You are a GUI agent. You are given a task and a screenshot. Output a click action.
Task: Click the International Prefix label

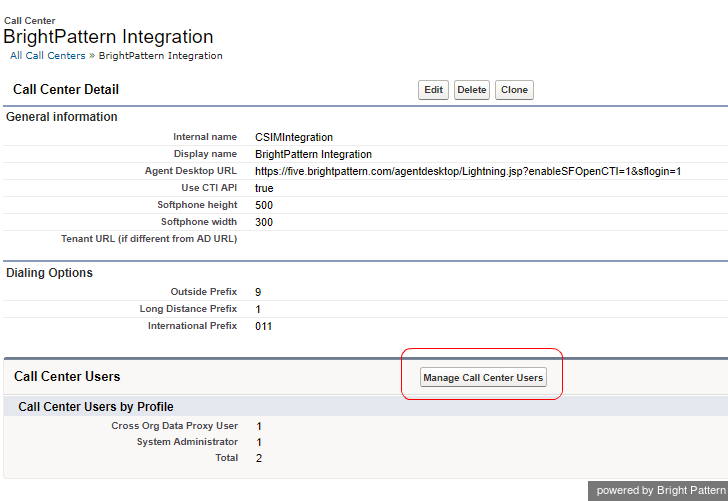coord(193,325)
